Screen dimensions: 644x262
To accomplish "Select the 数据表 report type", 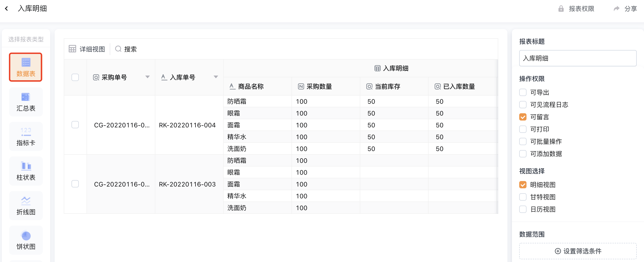I will 26,67.
